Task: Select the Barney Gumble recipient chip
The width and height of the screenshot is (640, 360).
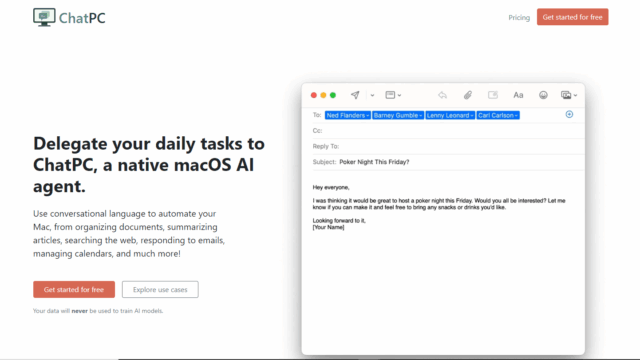Action: tap(398, 116)
